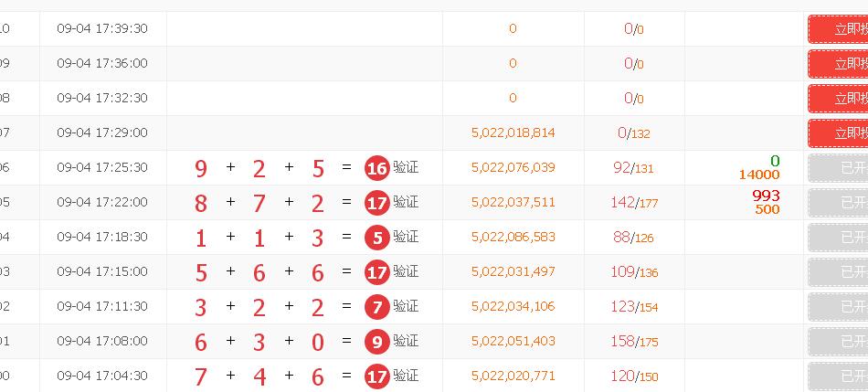Click the red result badge showing 16
Screen dimensions: 868x392
point(376,168)
